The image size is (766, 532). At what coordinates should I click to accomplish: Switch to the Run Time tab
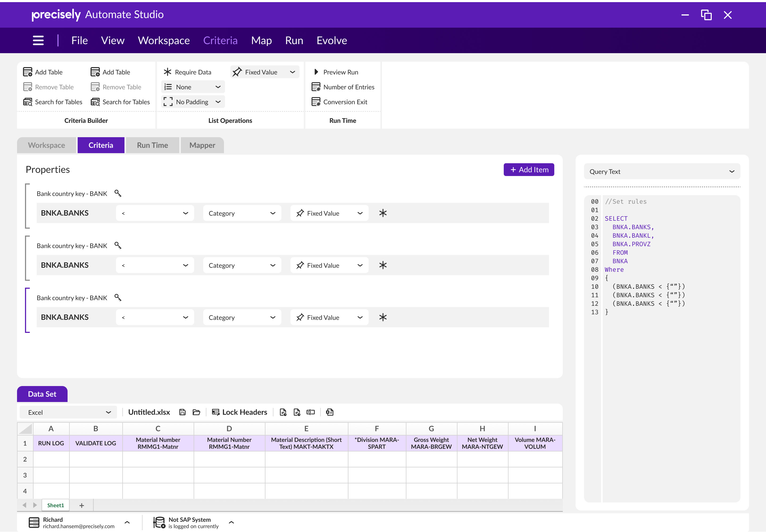(x=152, y=145)
